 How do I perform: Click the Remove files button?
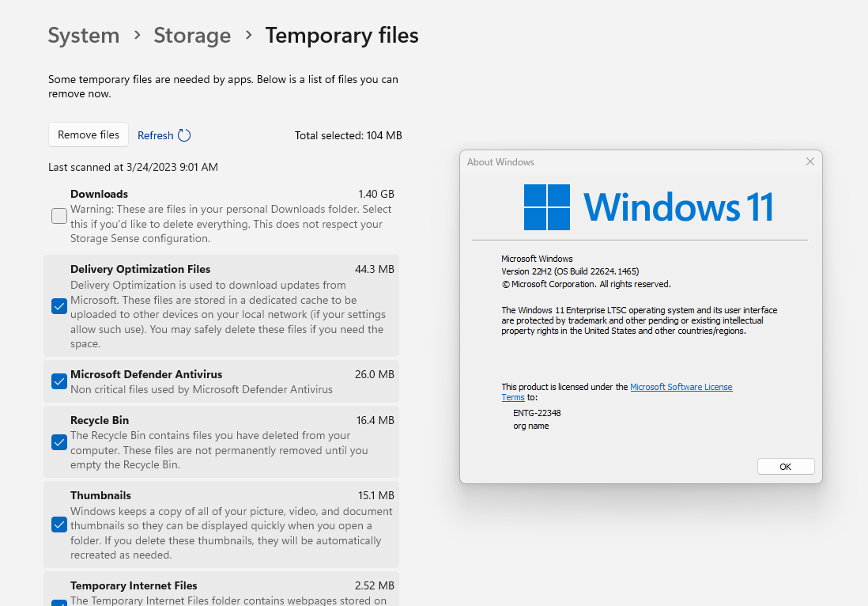pyautogui.click(x=89, y=134)
